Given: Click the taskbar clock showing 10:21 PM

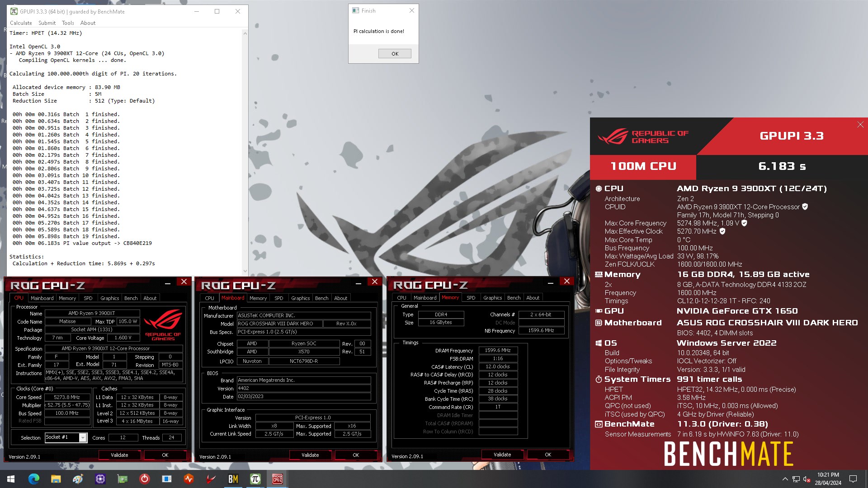Looking at the screenshot, I should click(828, 479).
